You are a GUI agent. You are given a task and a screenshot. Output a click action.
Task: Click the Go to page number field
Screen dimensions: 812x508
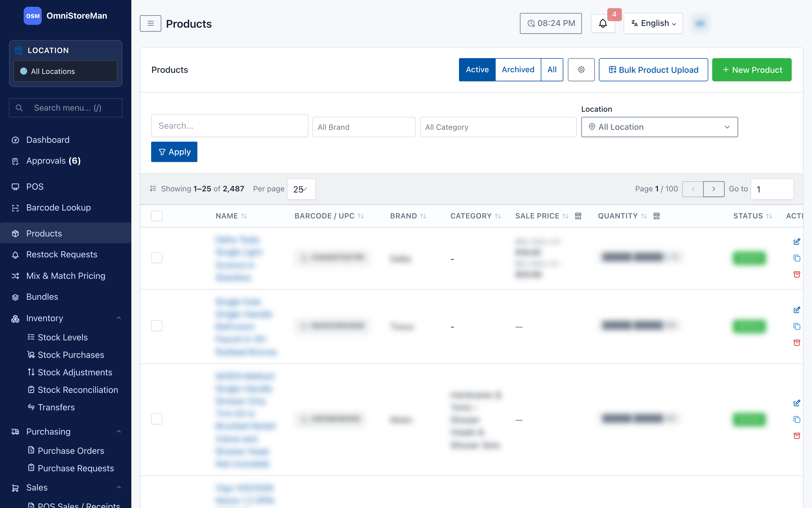772,189
